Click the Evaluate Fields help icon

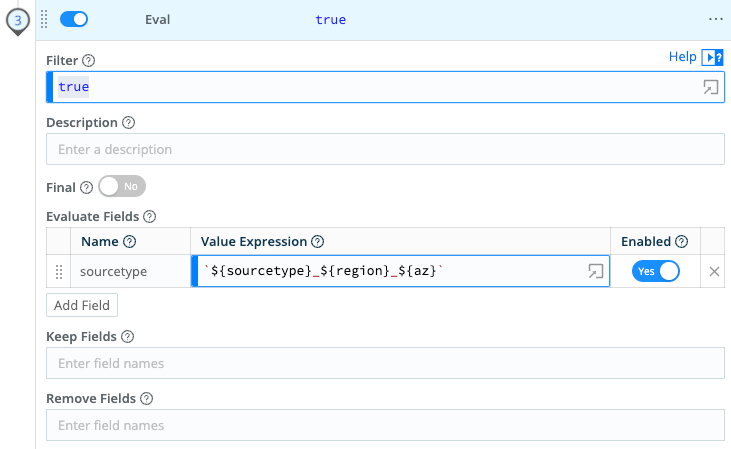click(150, 216)
